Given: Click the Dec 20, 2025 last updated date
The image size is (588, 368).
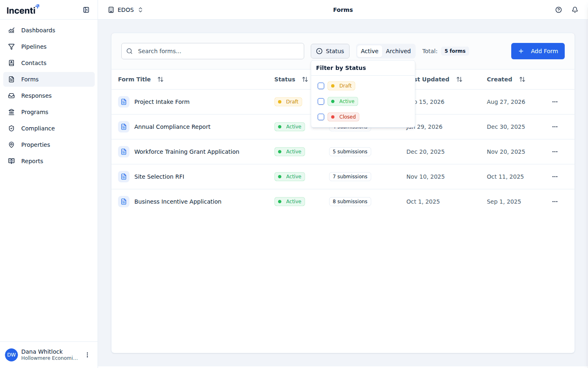Looking at the screenshot, I should [x=425, y=152].
